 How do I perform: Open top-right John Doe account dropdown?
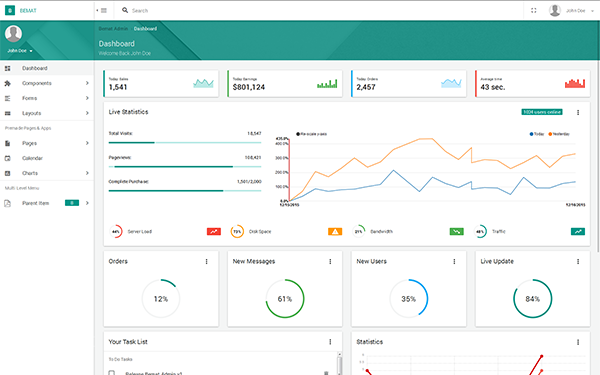point(580,11)
